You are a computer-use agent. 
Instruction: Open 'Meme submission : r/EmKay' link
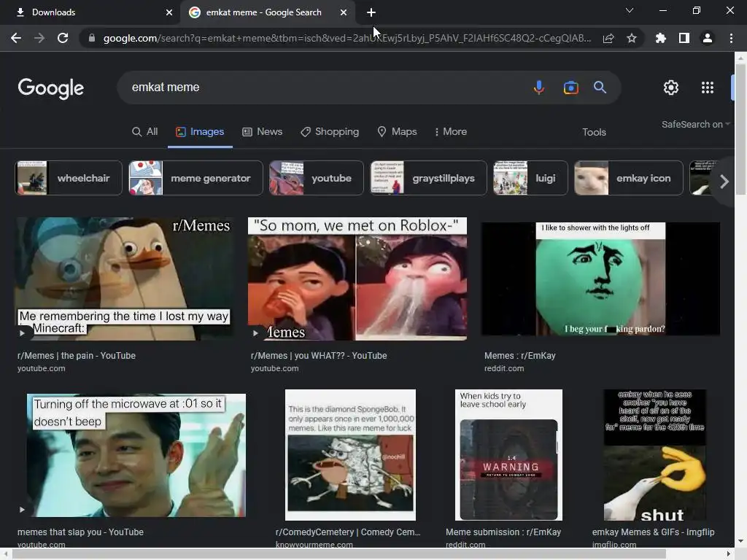pyautogui.click(x=503, y=532)
